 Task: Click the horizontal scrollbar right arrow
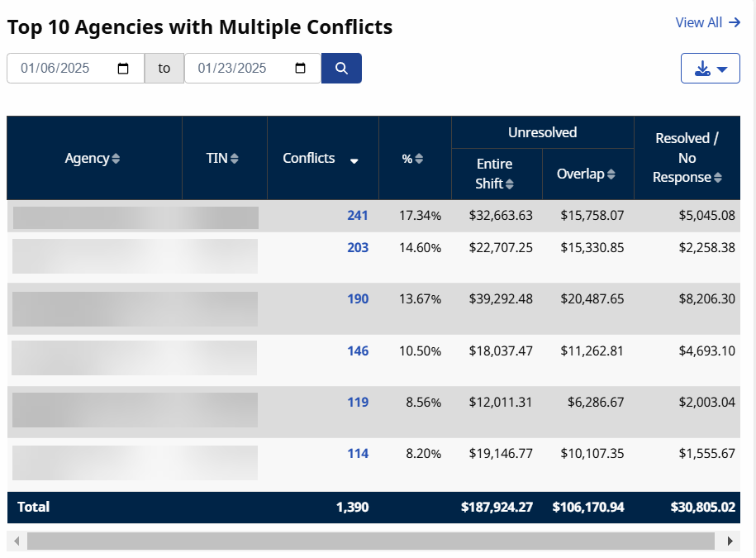(730, 541)
